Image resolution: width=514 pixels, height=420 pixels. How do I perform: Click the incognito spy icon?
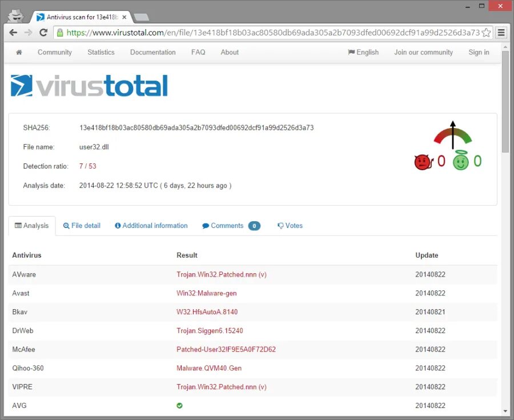[15, 16]
